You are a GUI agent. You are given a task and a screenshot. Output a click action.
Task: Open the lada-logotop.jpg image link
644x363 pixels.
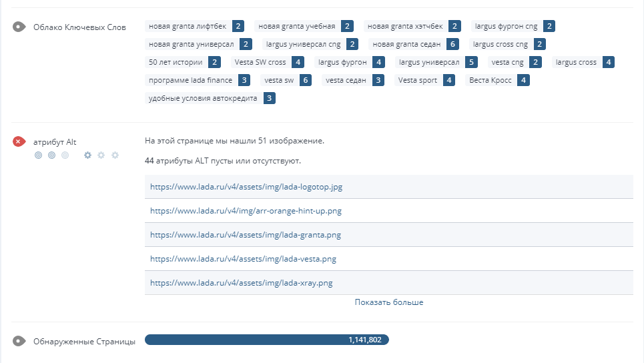pos(246,187)
